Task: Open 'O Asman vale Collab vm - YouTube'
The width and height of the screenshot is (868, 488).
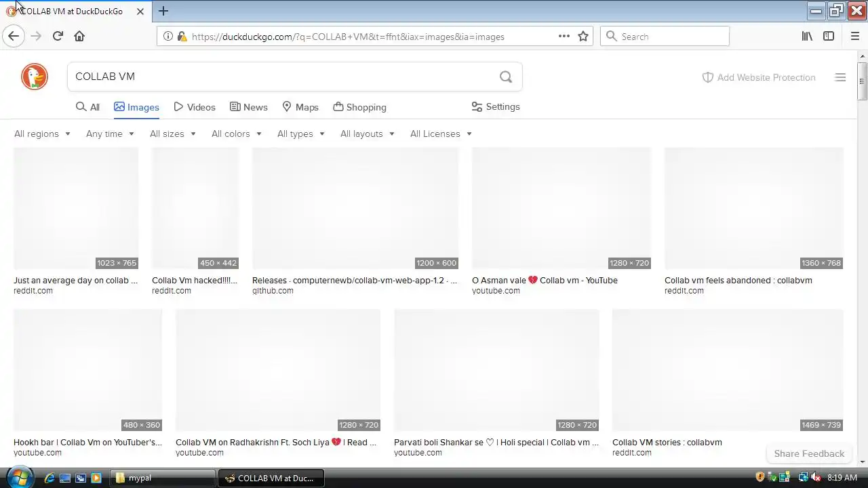Action: (545, 281)
